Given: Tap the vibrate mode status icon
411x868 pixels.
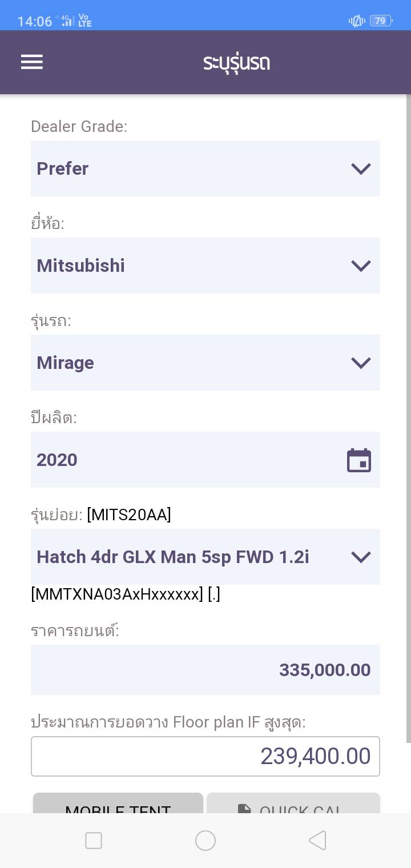Looking at the screenshot, I should pyautogui.click(x=357, y=21).
